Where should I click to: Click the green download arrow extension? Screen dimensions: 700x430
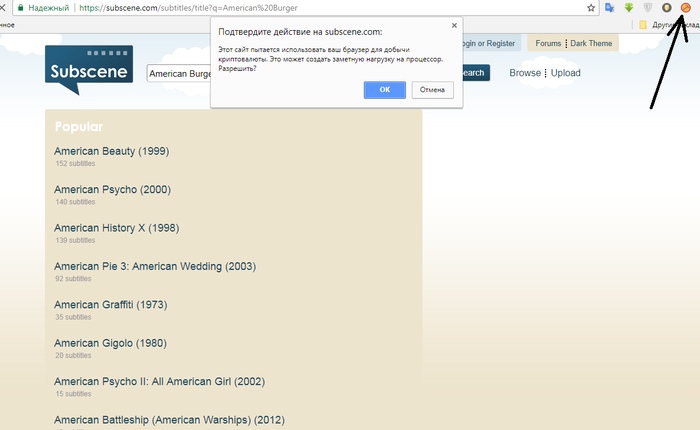[629, 8]
